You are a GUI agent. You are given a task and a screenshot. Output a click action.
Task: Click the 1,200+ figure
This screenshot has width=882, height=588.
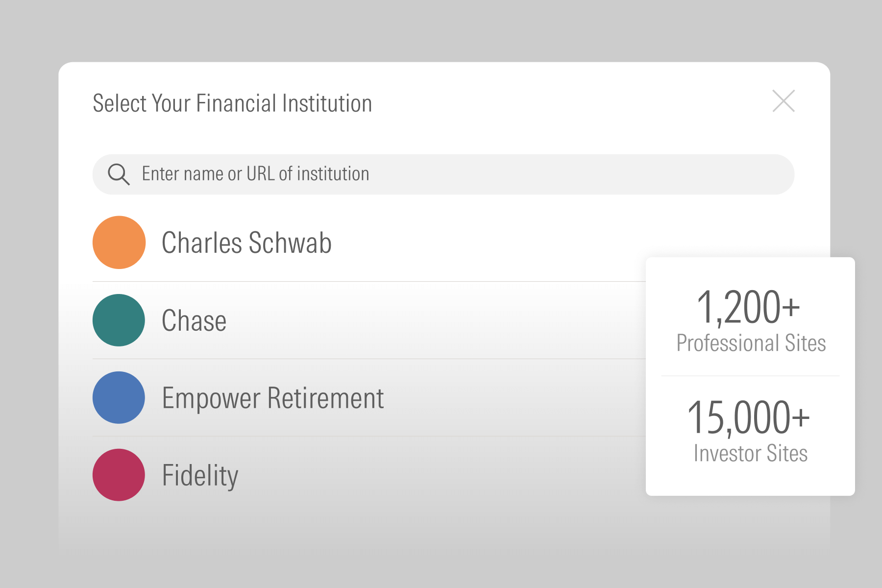748,307
